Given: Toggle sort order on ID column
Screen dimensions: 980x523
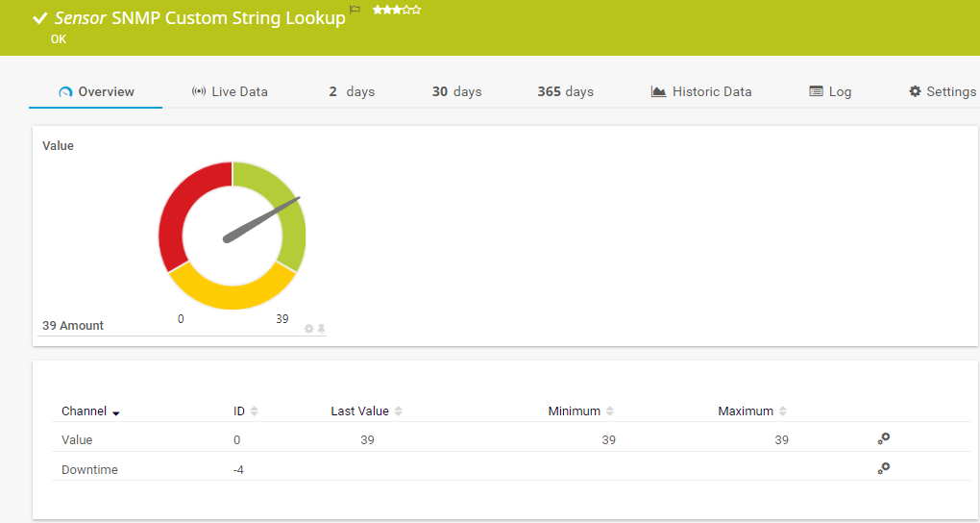Looking at the screenshot, I should pyautogui.click(x=254, y=411).
